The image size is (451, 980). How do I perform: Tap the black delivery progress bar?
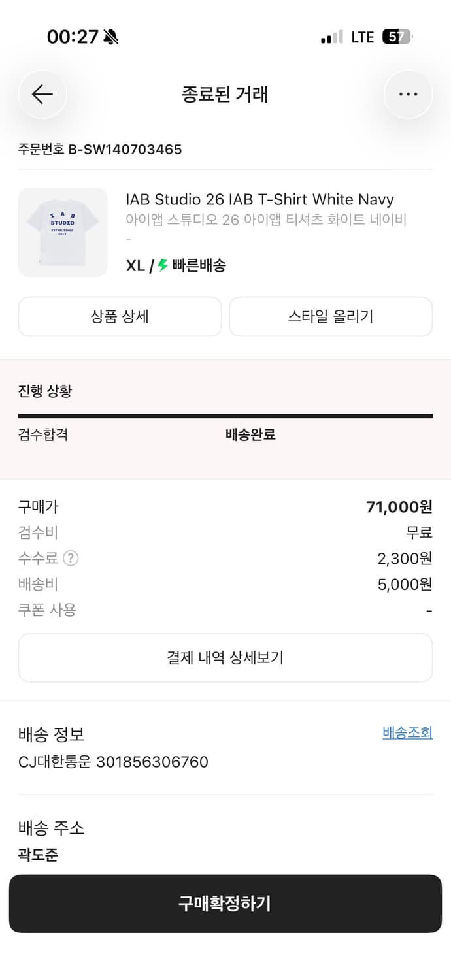(225, 414)
